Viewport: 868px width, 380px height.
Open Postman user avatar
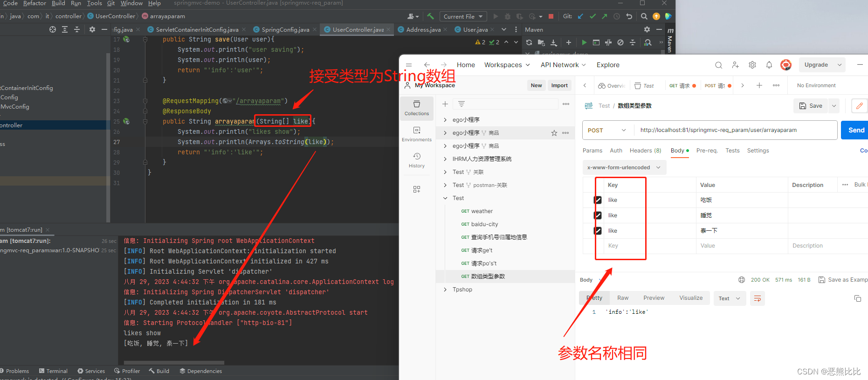click(x=786, y=65)
